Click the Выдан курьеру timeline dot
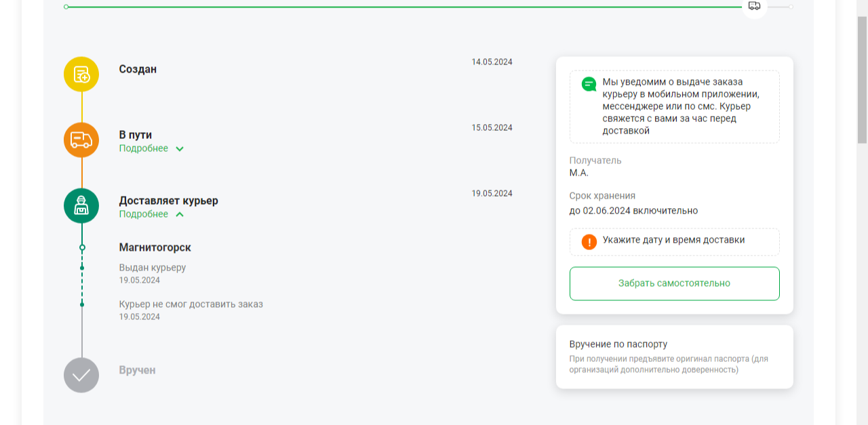The image size is (868, 425). (82, 268)
